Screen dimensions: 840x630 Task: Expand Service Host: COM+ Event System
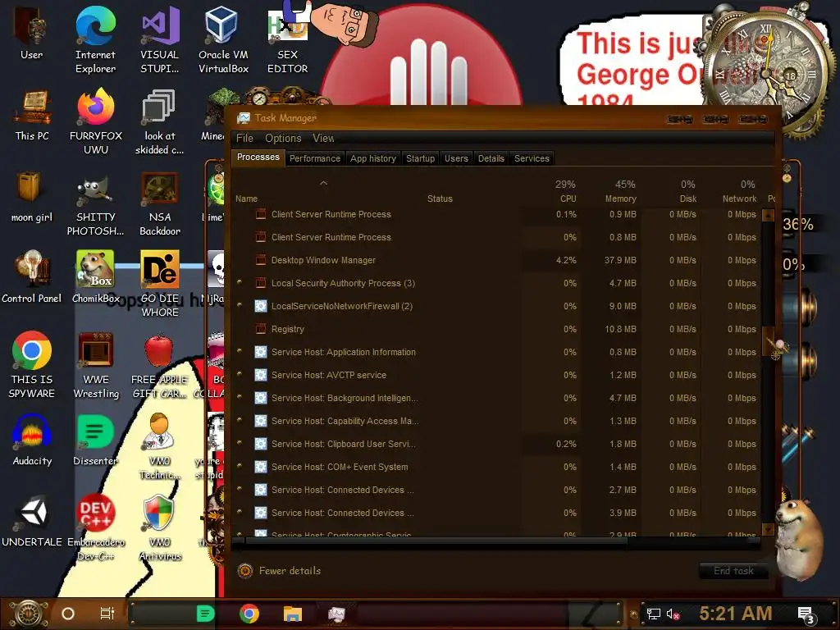click(240, 467)
